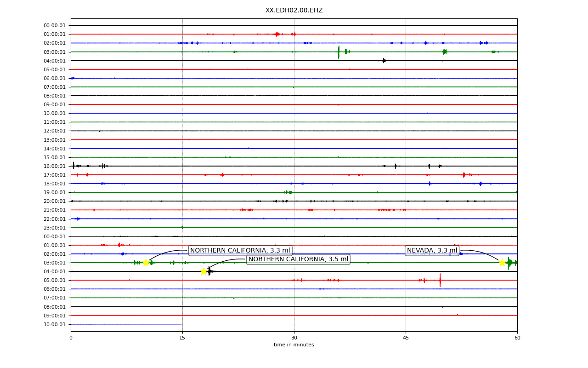Click the 16:00:01 row time label
The width and height of the screenshot is (588, 368).
pos(55,166)
